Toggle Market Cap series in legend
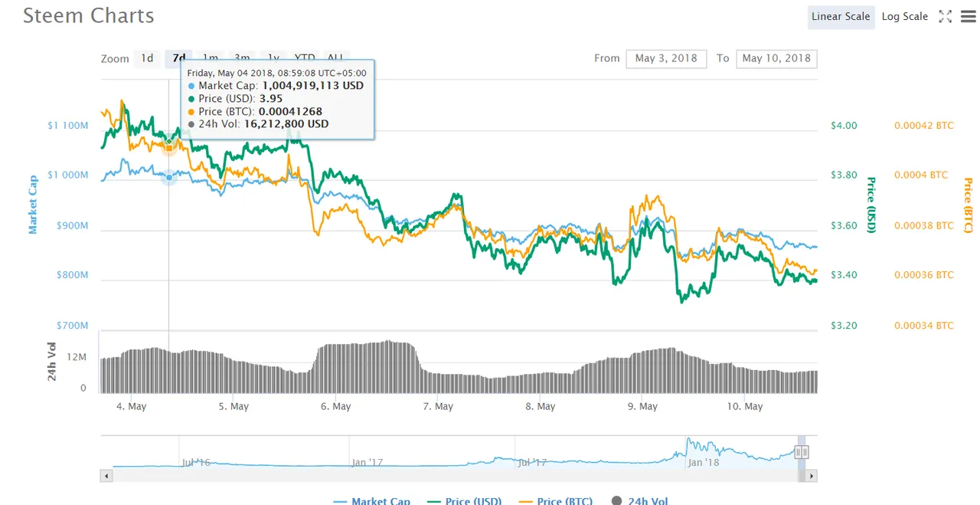 pos(372,500)
